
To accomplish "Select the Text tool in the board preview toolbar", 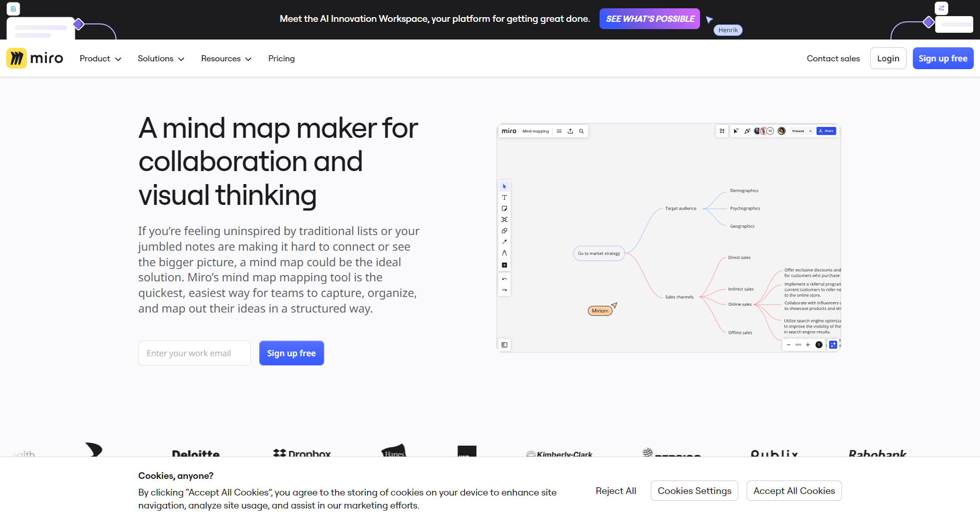I will [x=504, y=198].
